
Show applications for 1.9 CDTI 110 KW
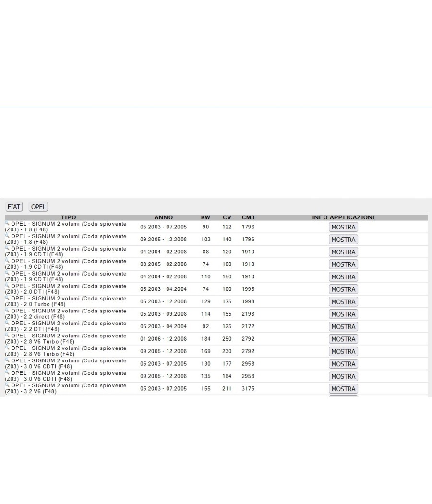pyautogui.click(x=343, y=277)
